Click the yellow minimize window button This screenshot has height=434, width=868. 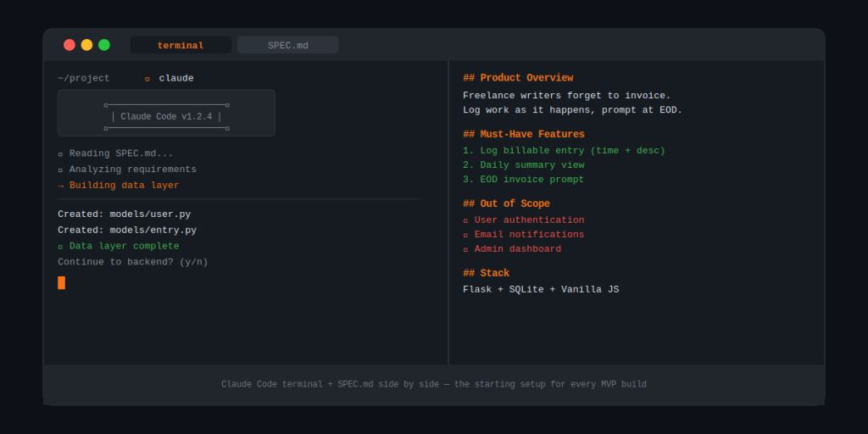click(86, 45)
